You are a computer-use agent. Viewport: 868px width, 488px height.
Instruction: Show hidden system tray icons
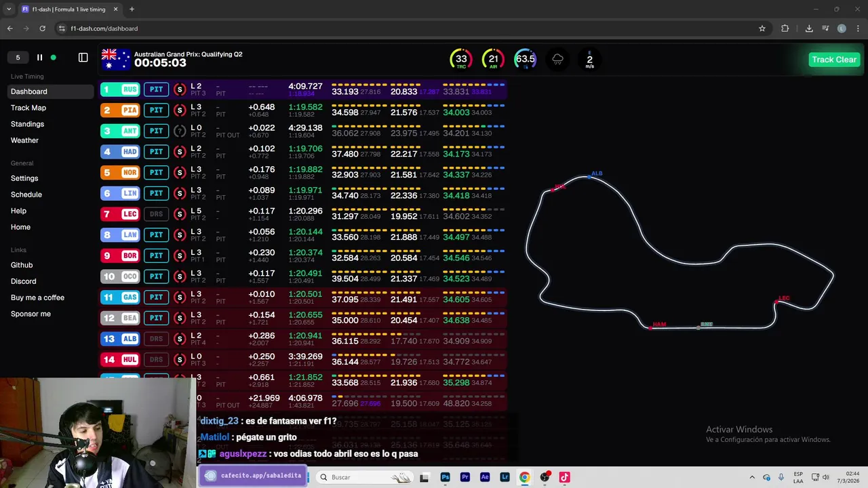[752, 477]
